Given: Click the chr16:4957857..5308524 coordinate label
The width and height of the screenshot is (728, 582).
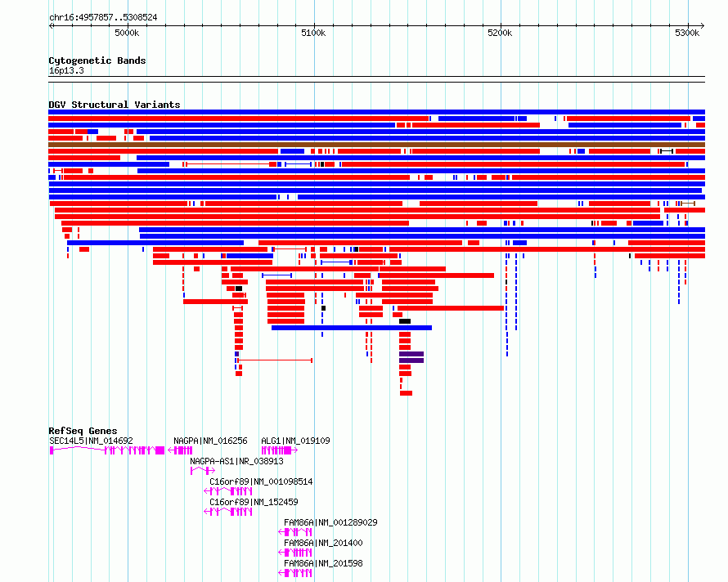Looking at the screenshot, I should click(x=103, y=17).
